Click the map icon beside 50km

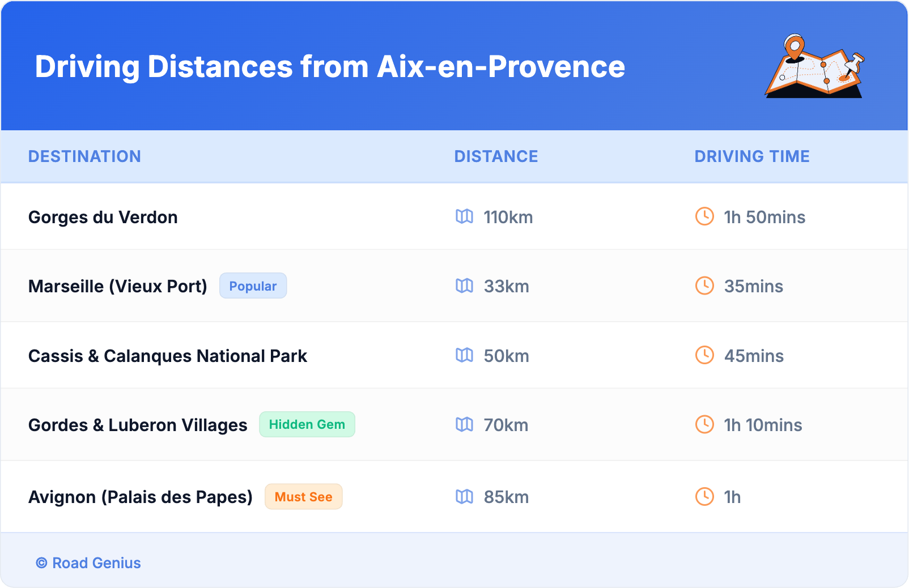point(464,355)
